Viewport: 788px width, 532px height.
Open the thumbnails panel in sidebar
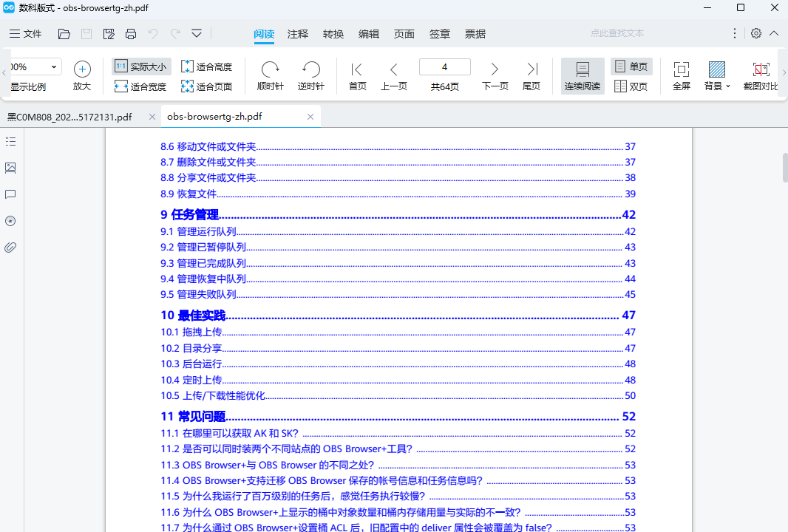(10, 168)
